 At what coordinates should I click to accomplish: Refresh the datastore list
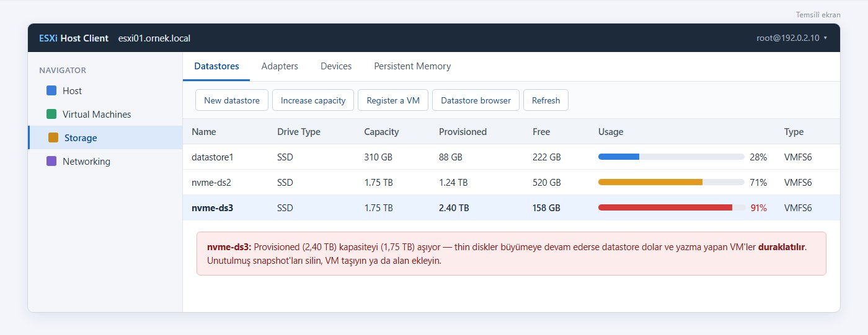(x=546, y=100)
